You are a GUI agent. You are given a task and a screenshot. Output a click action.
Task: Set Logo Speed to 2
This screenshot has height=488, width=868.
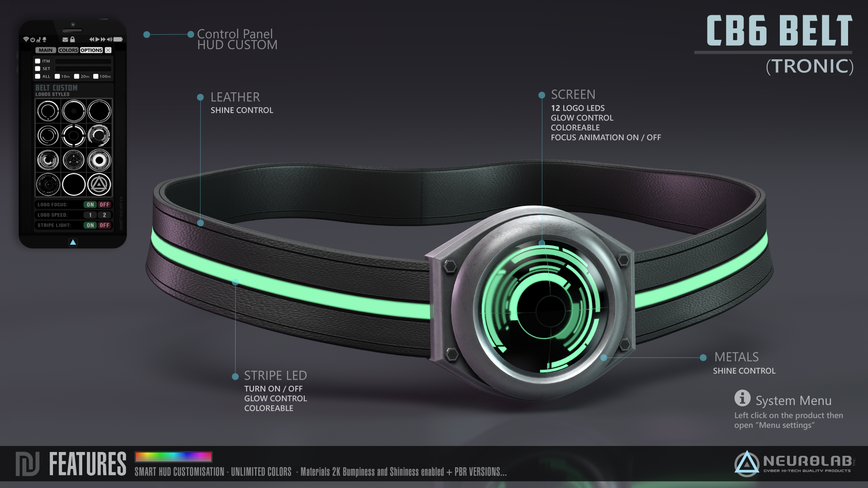pos(104,215)
